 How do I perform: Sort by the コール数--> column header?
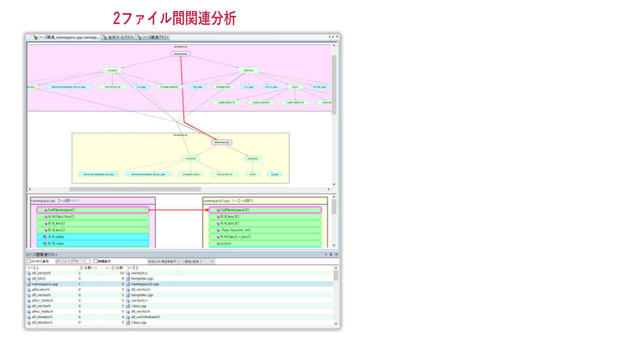point(90,268)
